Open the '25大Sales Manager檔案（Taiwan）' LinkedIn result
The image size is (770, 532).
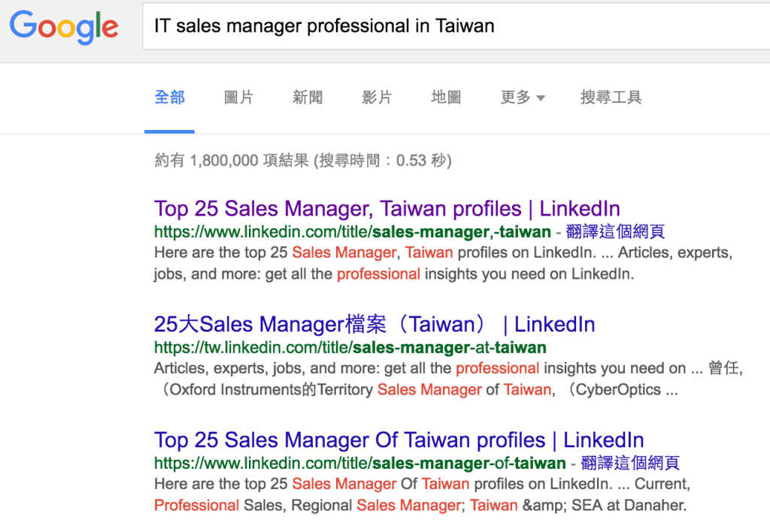coord(374,323)
